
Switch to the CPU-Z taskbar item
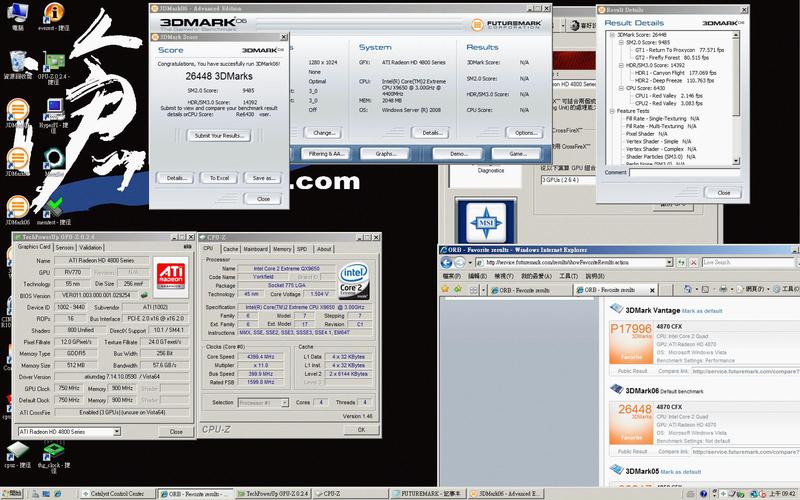point(351,494)
